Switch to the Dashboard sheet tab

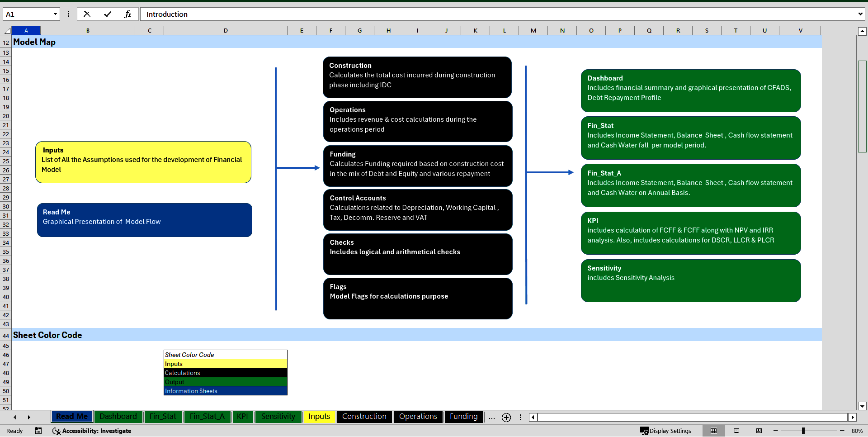click(x=118, y=417)
